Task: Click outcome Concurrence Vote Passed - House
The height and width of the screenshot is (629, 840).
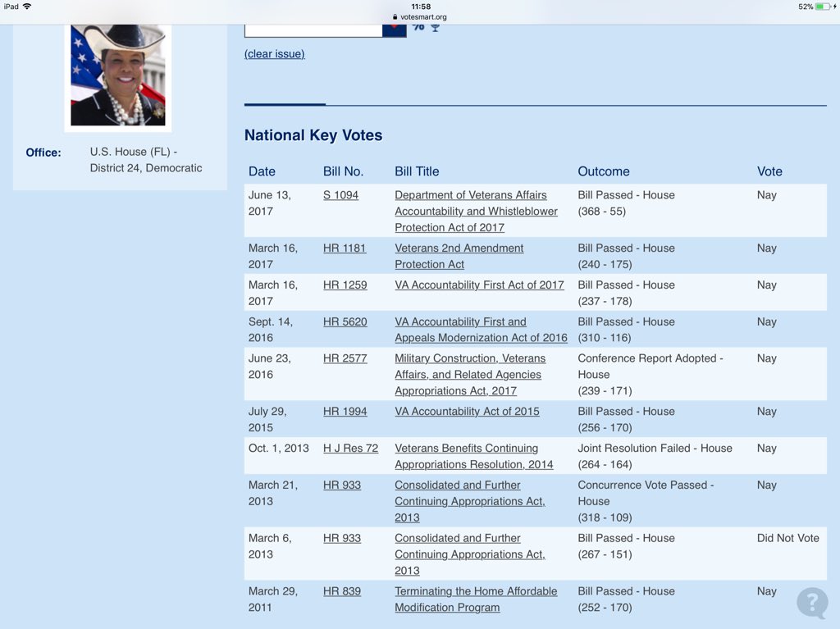Action: tap(646, 502)
